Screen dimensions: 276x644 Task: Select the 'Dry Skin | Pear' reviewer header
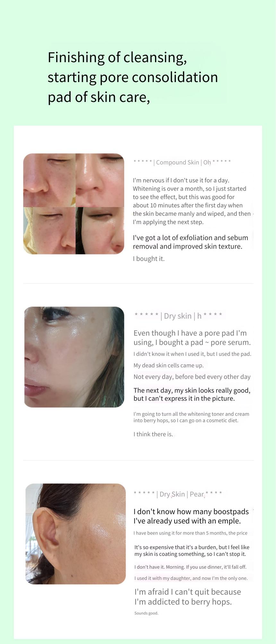point(178,494)
